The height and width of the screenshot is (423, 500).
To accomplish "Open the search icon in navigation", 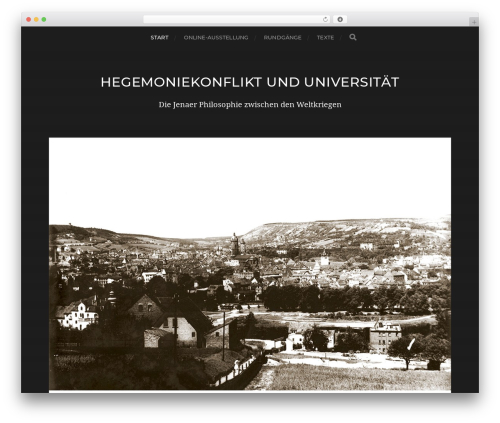I will [x=353, y=37].
